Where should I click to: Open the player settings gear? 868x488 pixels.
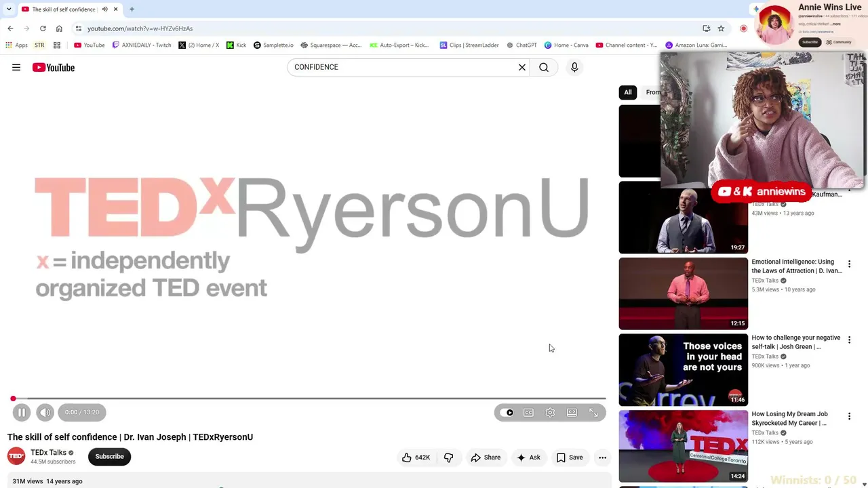550,412
